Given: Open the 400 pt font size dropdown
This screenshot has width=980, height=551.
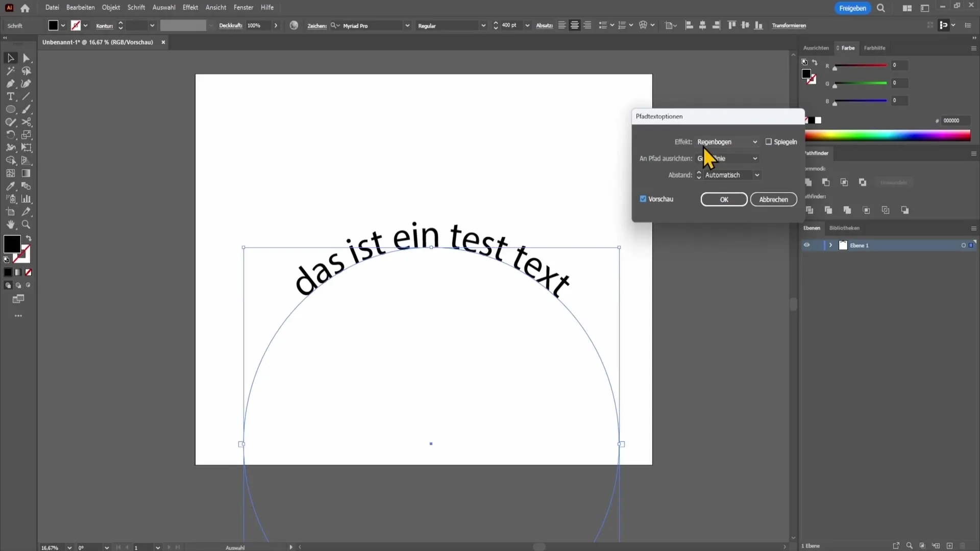Looking at the screenshot, I should (x=527, y=26).
